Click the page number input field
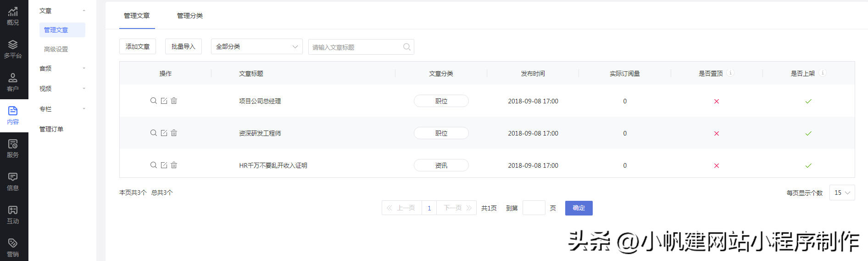868x261 pixels. (x=534, y=208)
